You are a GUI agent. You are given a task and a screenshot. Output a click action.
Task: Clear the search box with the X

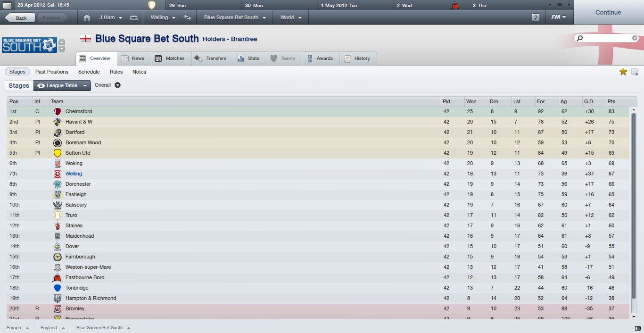pyautogui.click(x=635, y=38)
